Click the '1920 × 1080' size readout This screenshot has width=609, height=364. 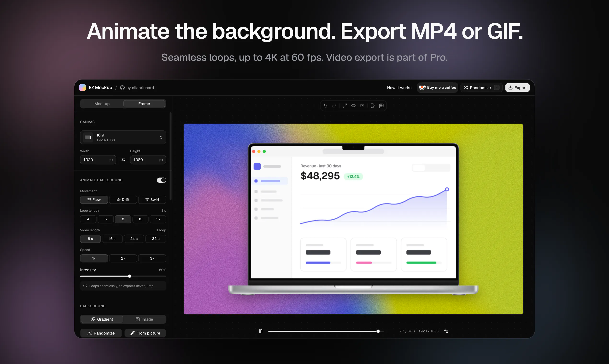tap(428, 331)
